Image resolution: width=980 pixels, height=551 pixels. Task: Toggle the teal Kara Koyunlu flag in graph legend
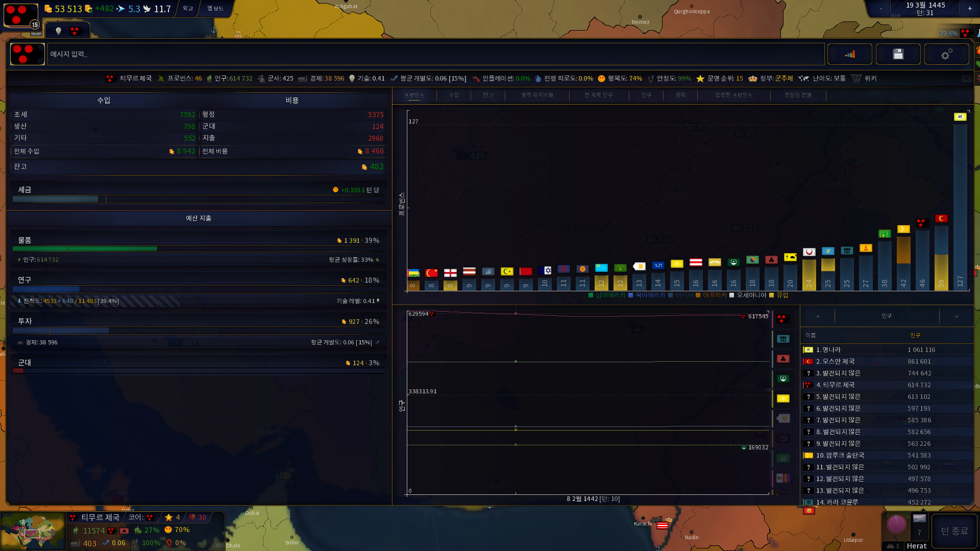click(782, 339)
